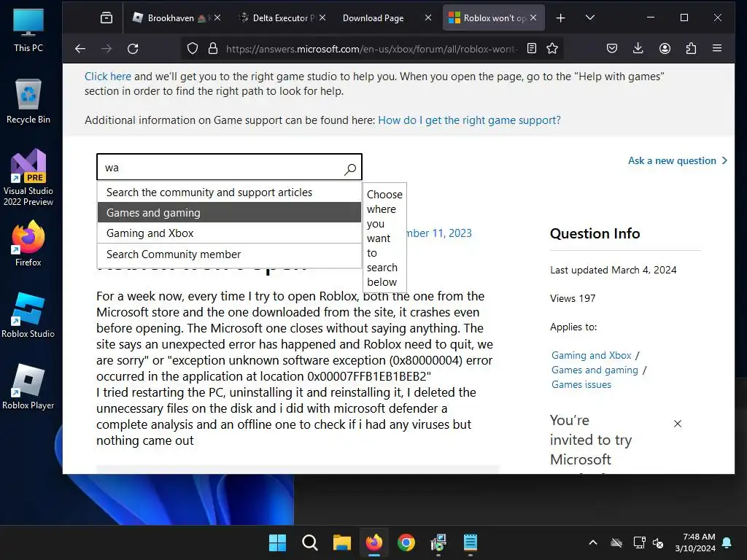Launch Visual Studio 2022 Preview shortcut

(x=28, y=177)
